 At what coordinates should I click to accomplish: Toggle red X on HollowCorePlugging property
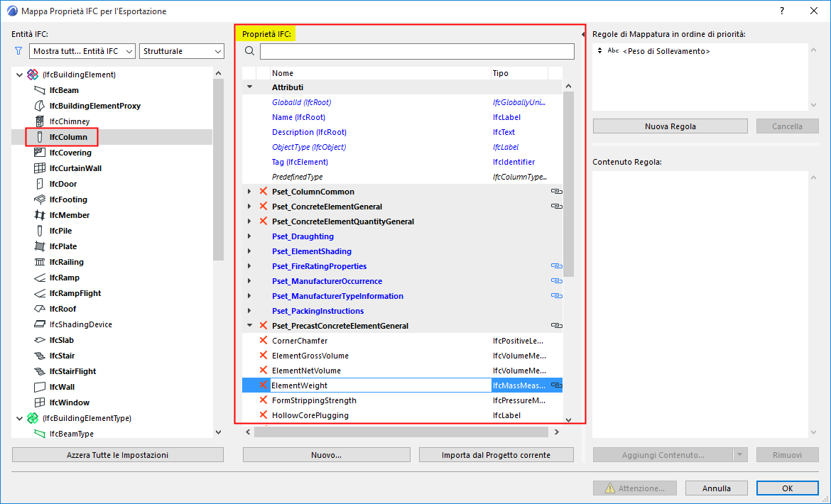pos(264,415)
